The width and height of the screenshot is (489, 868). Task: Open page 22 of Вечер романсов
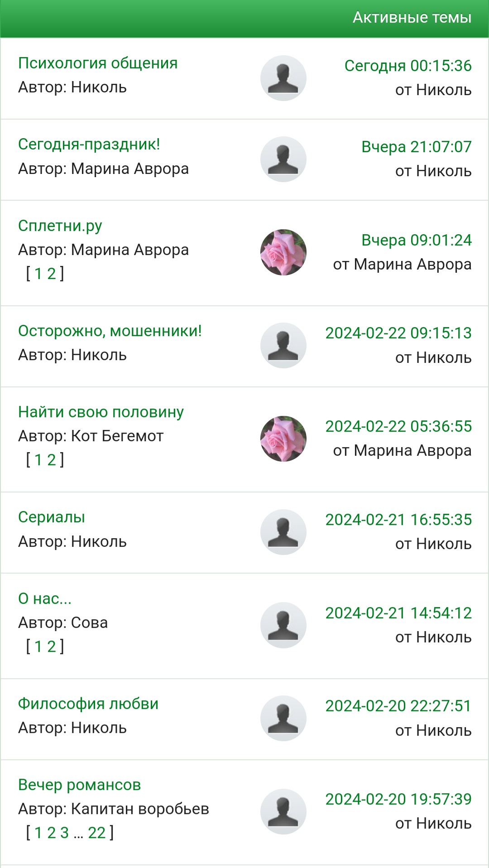pyautogui.click(x=96, y=833)
